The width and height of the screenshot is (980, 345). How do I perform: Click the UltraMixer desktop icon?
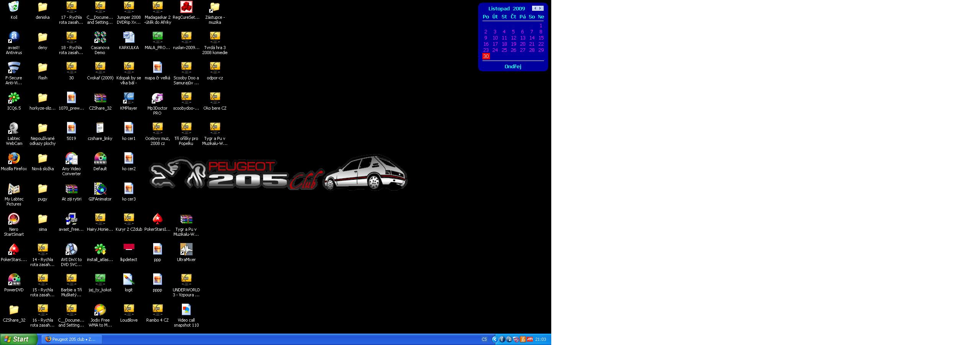click(x=186, y=249)
